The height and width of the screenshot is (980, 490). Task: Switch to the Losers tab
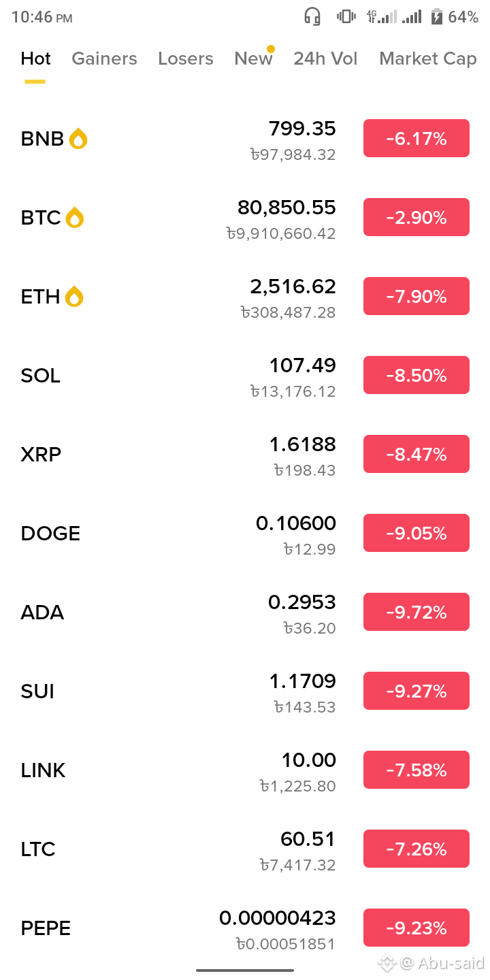pos(186,59)
